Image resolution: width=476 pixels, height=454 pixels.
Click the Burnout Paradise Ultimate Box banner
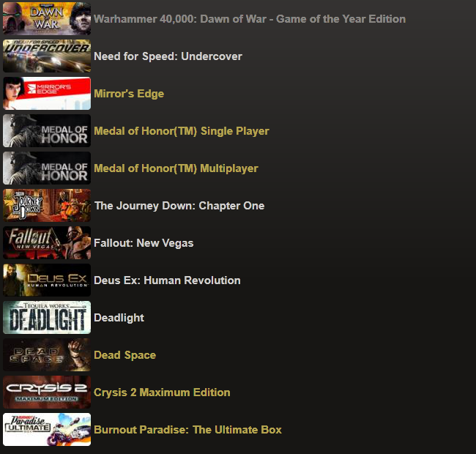tap(47, 429)
